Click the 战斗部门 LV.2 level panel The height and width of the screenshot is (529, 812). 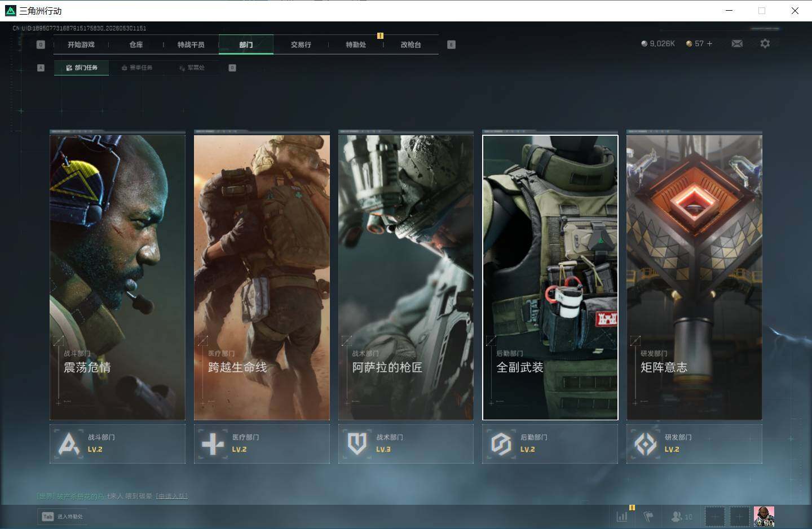(x=117, y=444)
